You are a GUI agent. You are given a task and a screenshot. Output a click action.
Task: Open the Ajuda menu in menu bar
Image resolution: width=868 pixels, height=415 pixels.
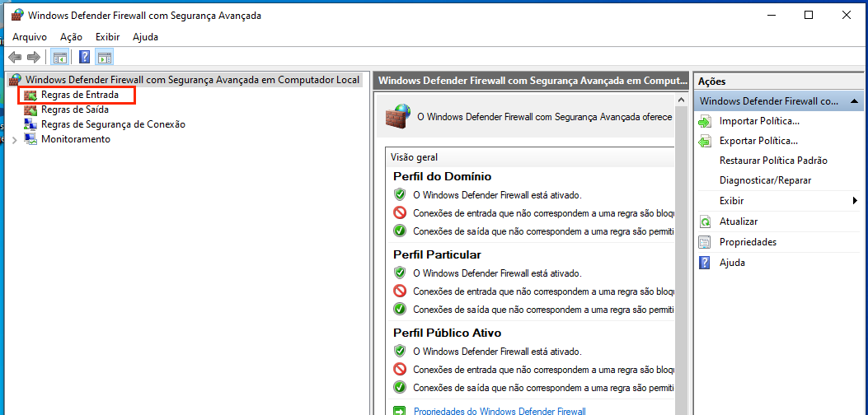coord(146,37)
